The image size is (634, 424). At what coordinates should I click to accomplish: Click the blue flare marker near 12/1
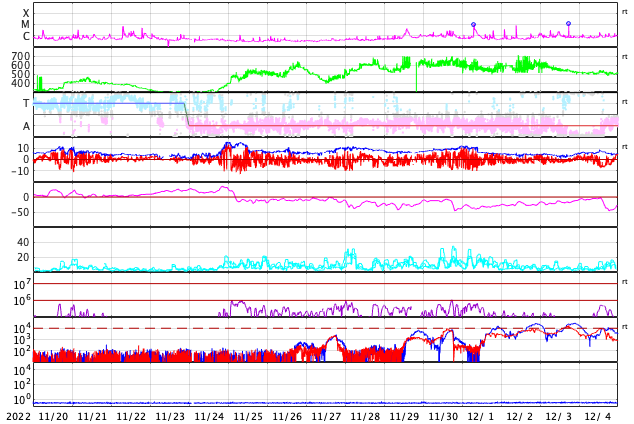(473, 25)
